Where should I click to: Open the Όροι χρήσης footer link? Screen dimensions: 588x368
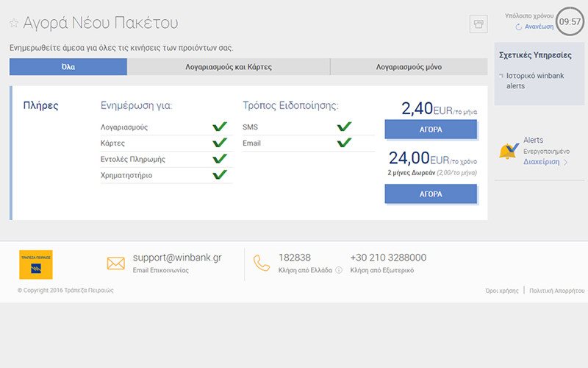tap(502, 291)
